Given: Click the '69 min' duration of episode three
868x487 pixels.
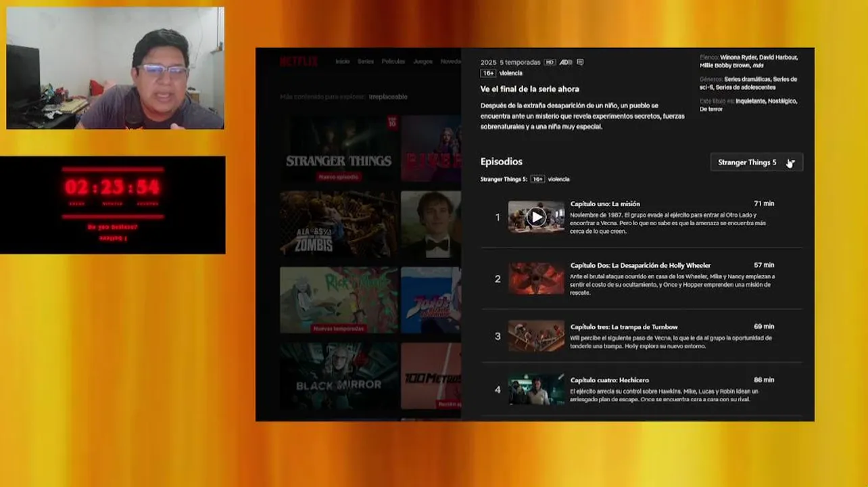Looking at the screenshot, I should click(x=764, y=327).
